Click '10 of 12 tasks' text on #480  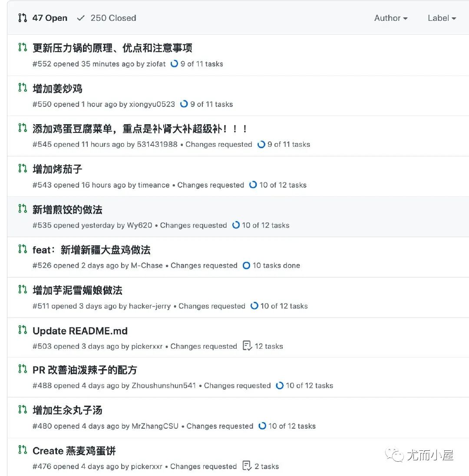(x=292, y=426)
